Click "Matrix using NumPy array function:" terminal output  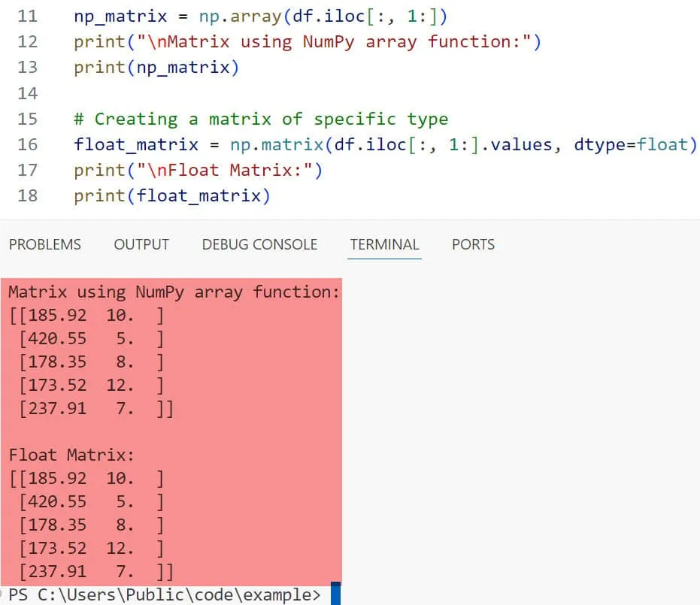click(x=174, y=292)
